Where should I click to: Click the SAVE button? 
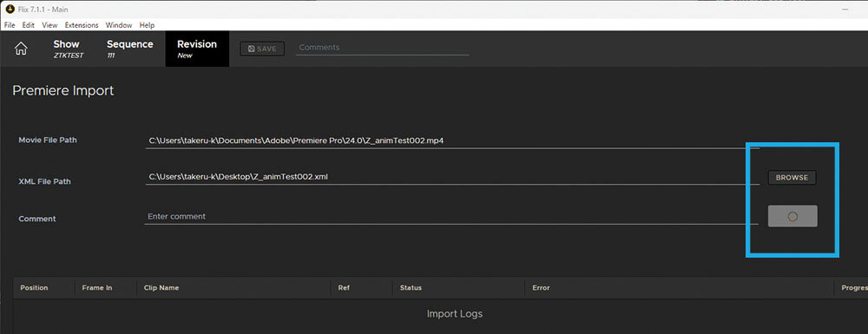[262, 49]
